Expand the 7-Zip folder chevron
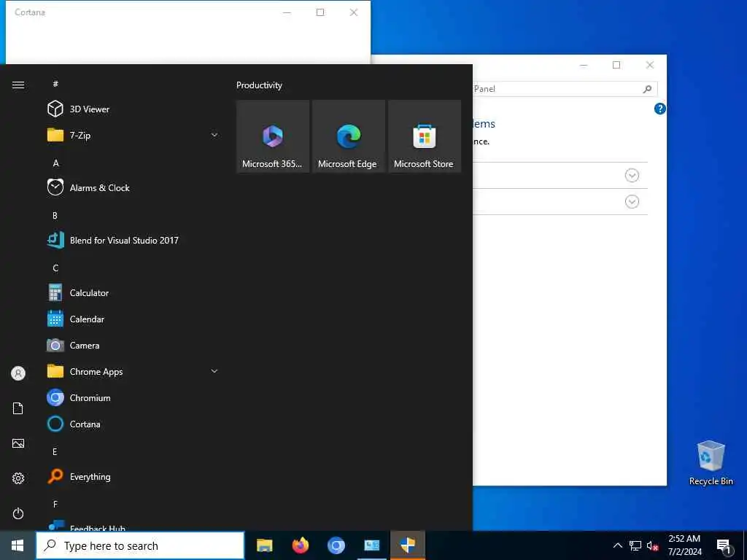Image resolution: width=747 pixels, height=560 pixels. pos(214,135)
